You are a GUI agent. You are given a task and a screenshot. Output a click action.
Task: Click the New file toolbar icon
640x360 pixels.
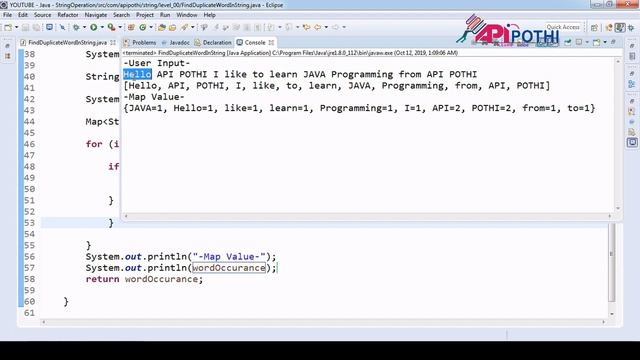pyautogui.click(x=8, y=27)
